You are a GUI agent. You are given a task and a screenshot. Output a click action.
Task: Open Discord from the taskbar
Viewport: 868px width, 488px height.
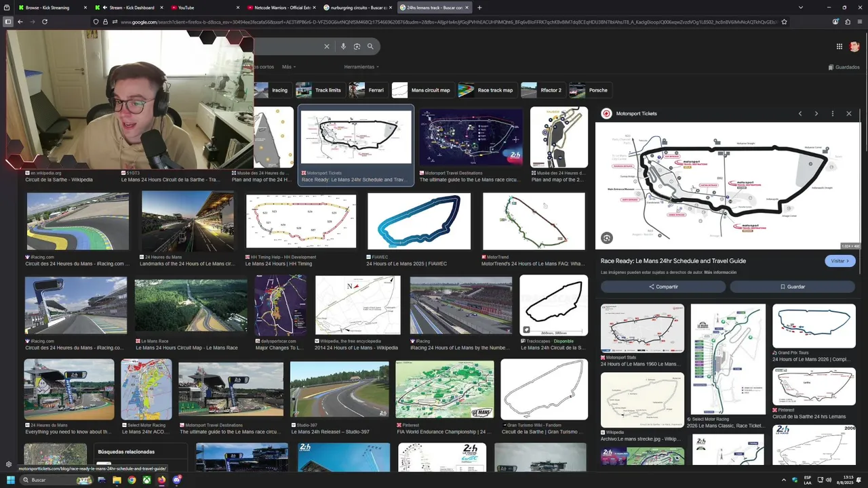coord(177,480)
